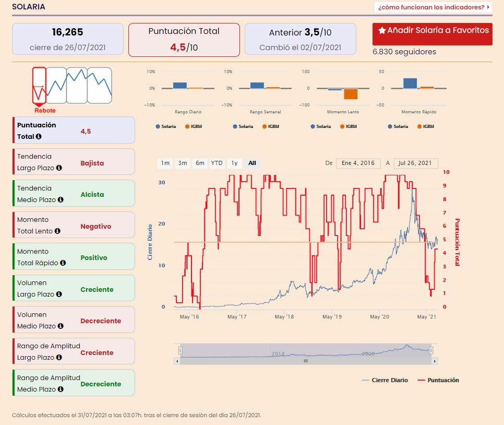The height and width of the screenshot is (425, 504).
Task: Click the Positivo momentum value
Action: click(x=93, y=258)
